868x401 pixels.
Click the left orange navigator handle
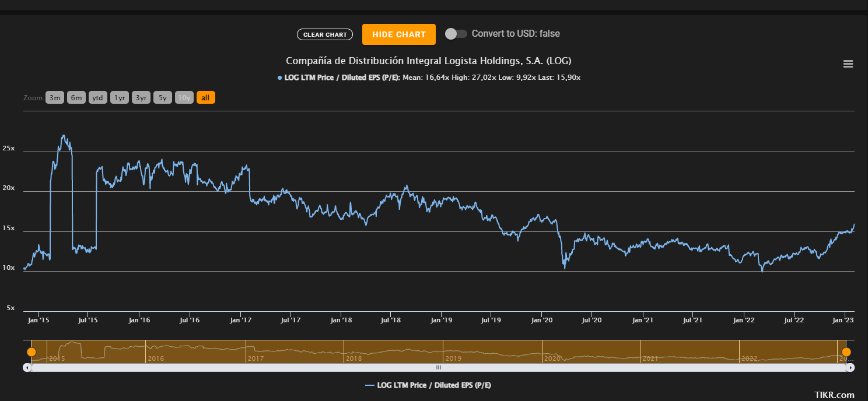[32, 352]
